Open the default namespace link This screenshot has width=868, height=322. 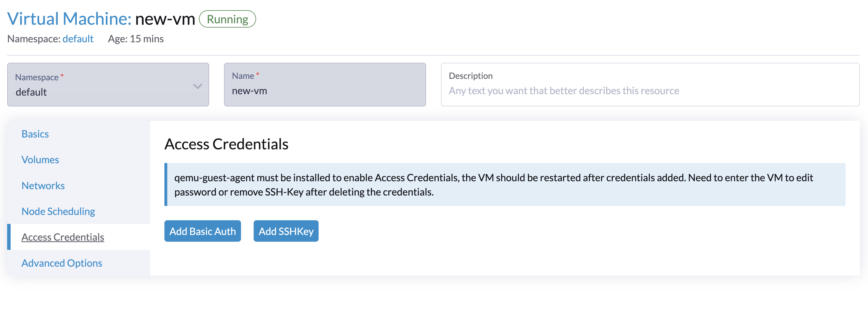(78, 39)
